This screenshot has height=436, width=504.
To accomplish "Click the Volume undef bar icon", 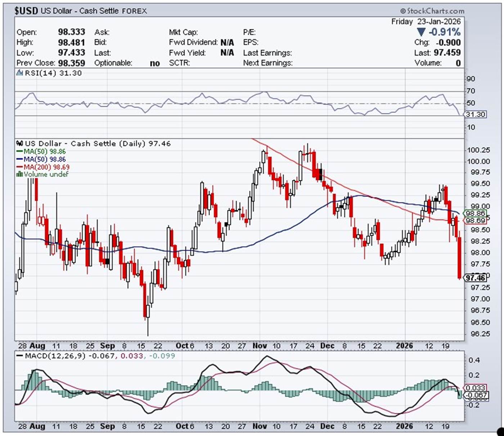I will pyautogui.click(x=20, y=174).
